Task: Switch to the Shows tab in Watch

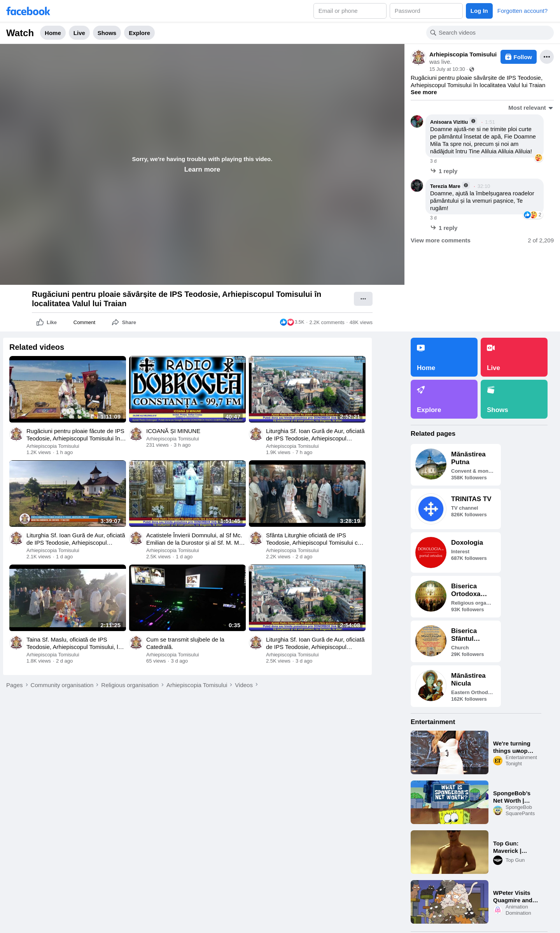Action: (107, 33)
